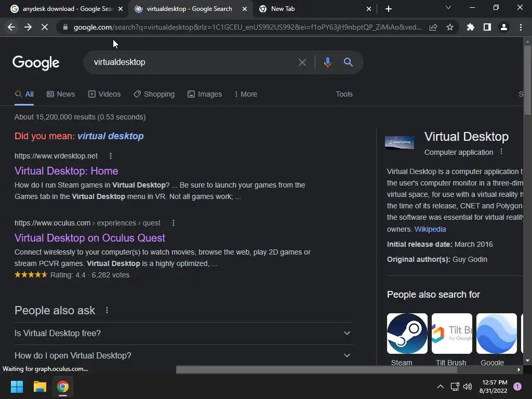532x399 pixels.
Task: Open the Google Earth related thumbnail
Action: tap(497, 334)
